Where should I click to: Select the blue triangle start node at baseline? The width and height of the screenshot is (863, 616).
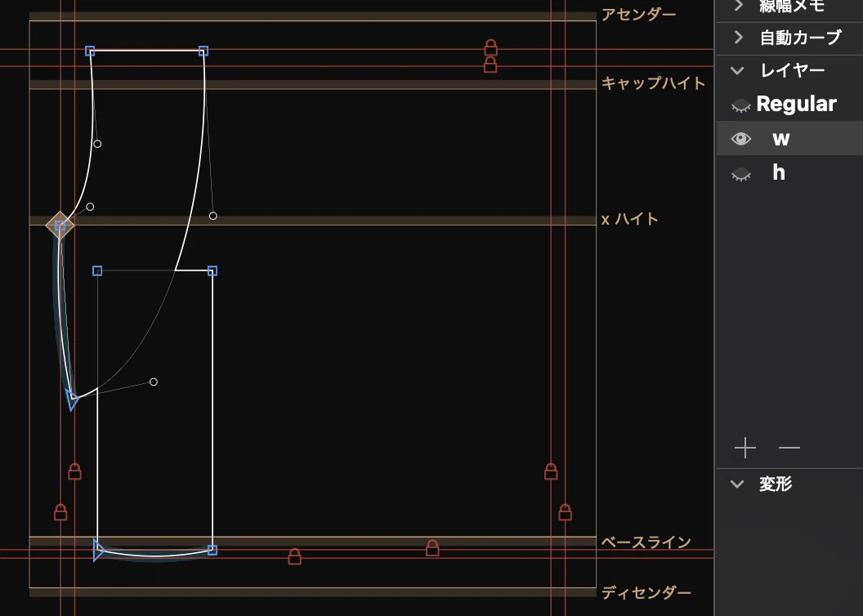(x=99, y=550)
